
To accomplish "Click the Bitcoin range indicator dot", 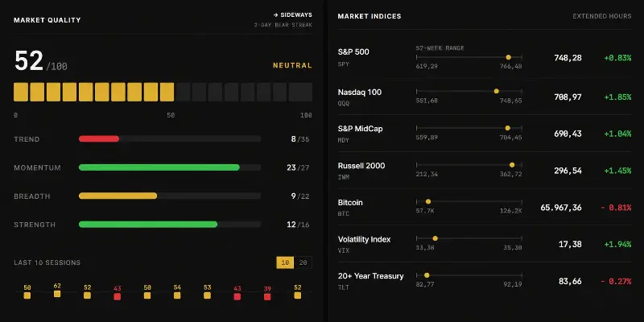I will [428, 202].
